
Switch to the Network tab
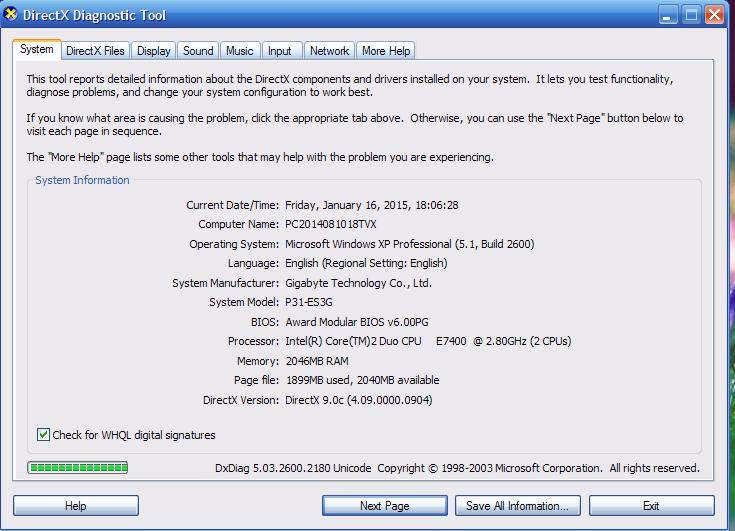pos(329,51)
